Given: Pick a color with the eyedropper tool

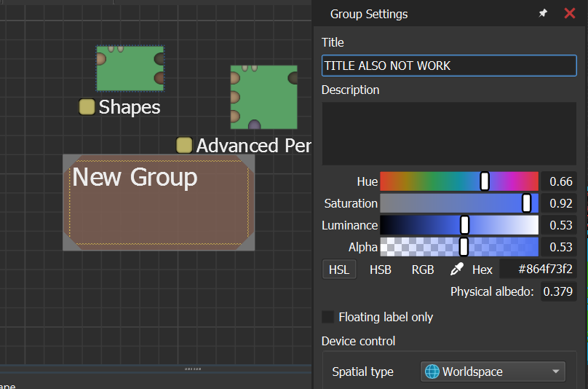Looking at the screenshot, I should [x=457, y=270].
